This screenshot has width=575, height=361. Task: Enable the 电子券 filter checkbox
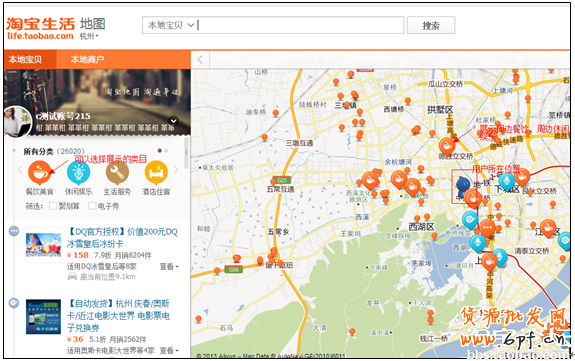click(92, 206)
